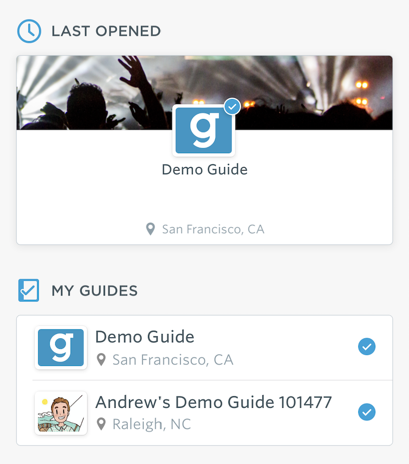Click the Last Opened section heading
The width and height of the screenshot is (409, 464).
pos(106,31)
